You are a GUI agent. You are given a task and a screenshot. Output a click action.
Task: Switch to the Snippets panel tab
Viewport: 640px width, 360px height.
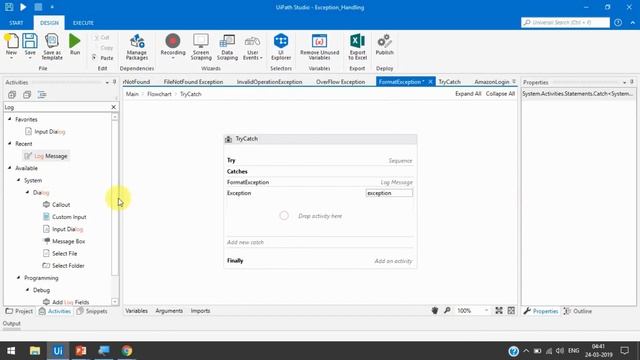pyautogui.click(x=92, y=311)
